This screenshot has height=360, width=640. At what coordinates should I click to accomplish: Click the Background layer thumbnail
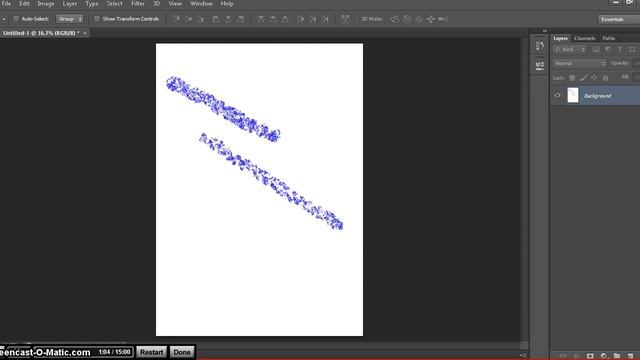pyautogui.click(x=573, y=95)
